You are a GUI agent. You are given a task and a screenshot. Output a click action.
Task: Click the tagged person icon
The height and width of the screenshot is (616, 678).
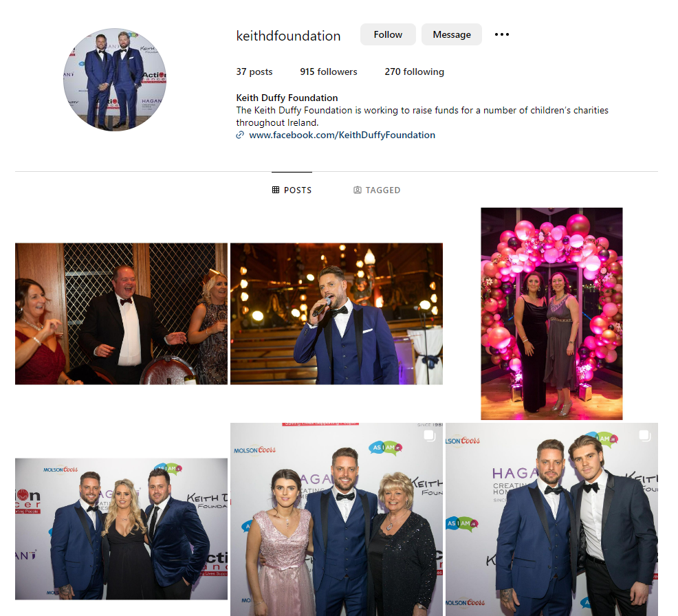pyautogui.click(x=357, y=190)
